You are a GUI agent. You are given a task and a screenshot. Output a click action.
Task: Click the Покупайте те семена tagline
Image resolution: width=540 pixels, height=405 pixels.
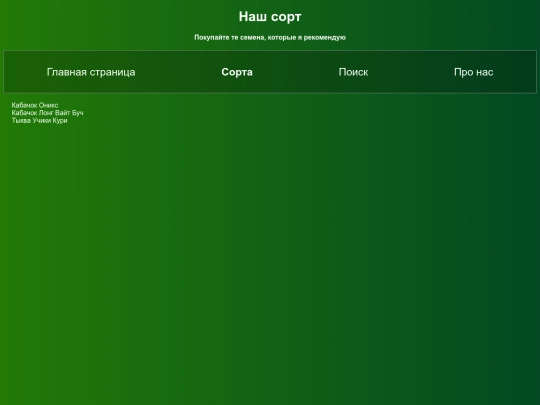pyautogui.click(x=270, y=37)
